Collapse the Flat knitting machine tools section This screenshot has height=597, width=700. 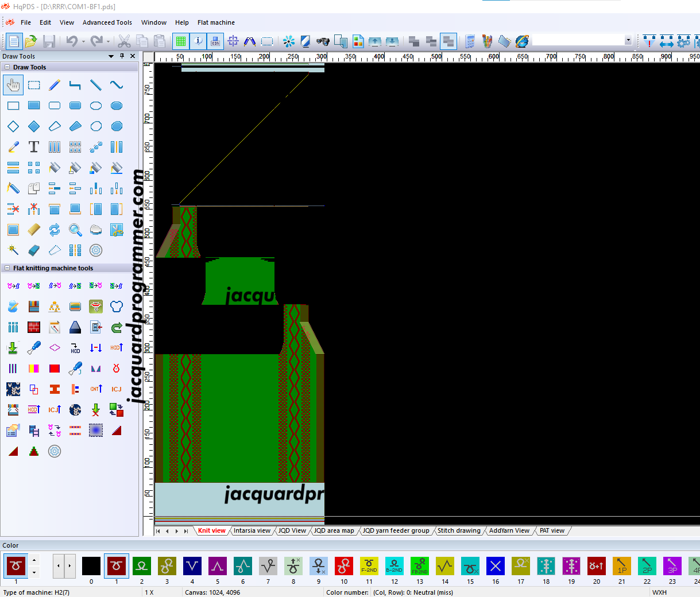point(7,268)
